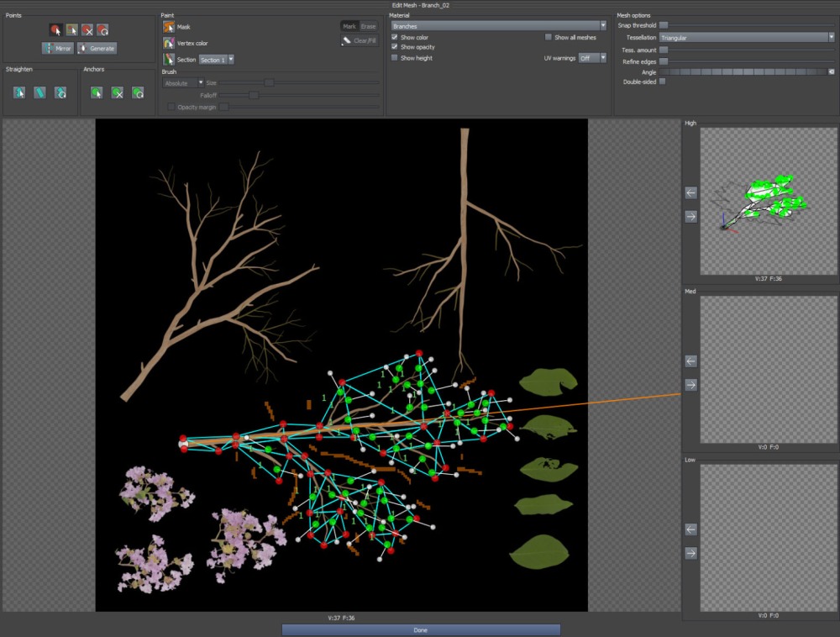This screenshot has height=637, width=840.
Task: Click the Done button
Action: click(x=421, y=630)
